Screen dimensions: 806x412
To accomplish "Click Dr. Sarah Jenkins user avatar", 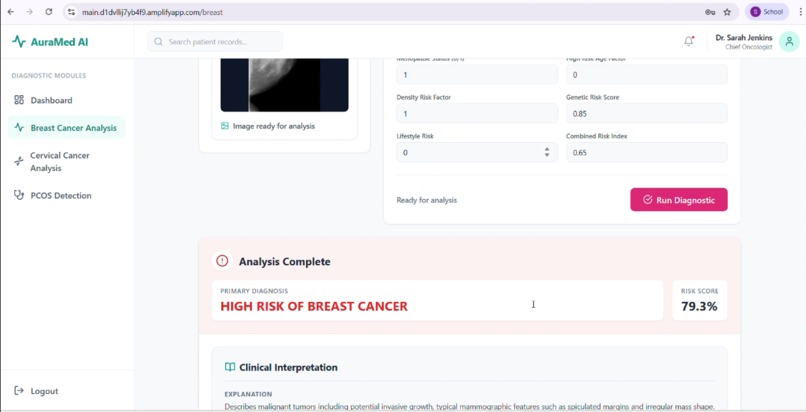I will click(789, 42).
